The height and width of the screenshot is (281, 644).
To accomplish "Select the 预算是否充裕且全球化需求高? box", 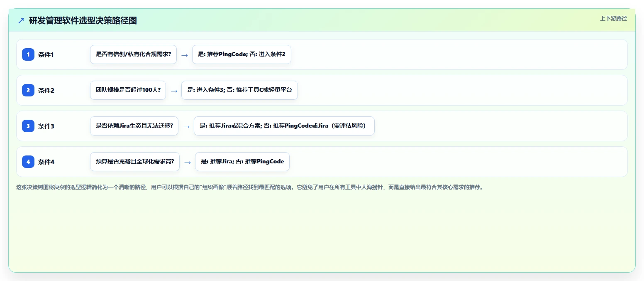I will pos(135,162).
